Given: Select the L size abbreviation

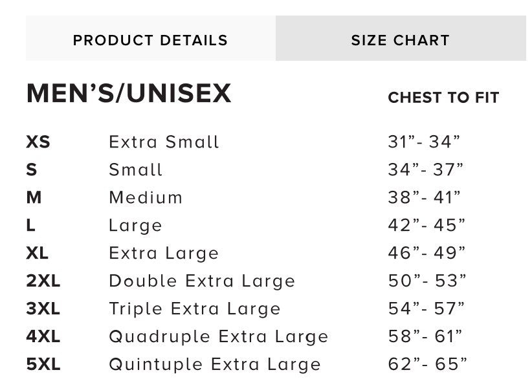Looking at the screenshot, I should (31, 225).
